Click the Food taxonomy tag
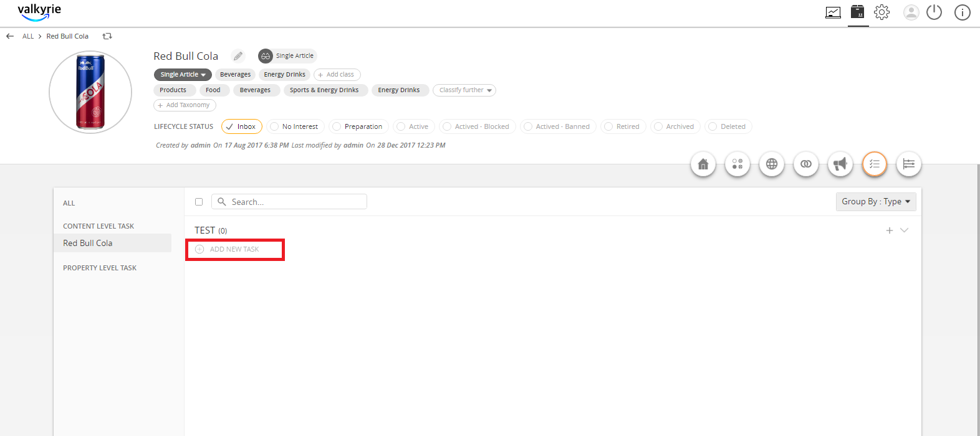Image resolution: width=980 pixels, height=436 pixels. [213, 90]
